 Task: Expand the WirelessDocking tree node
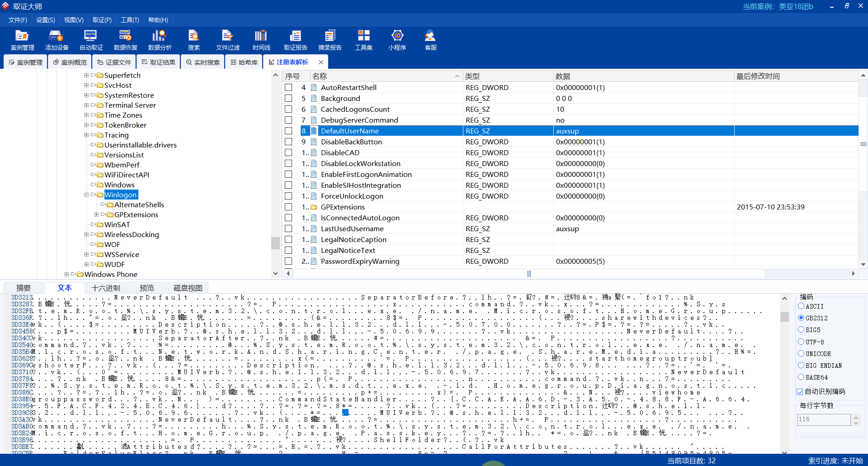click(86, 235)
